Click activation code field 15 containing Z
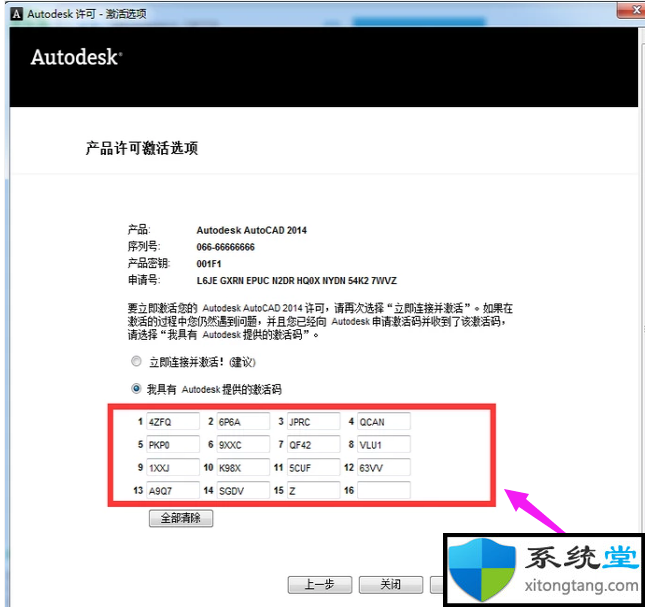The width and height of the screenshot is (645, 607). 313,490
